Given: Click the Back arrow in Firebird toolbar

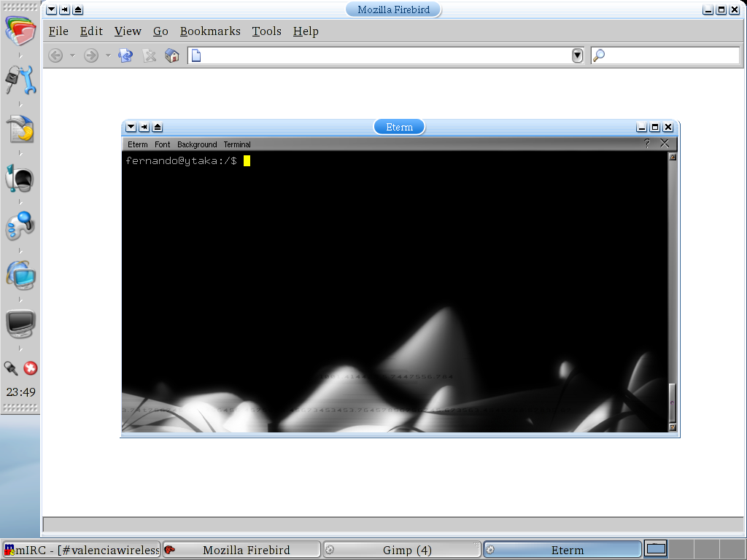Looking at the screenshot, I should 55,55.
